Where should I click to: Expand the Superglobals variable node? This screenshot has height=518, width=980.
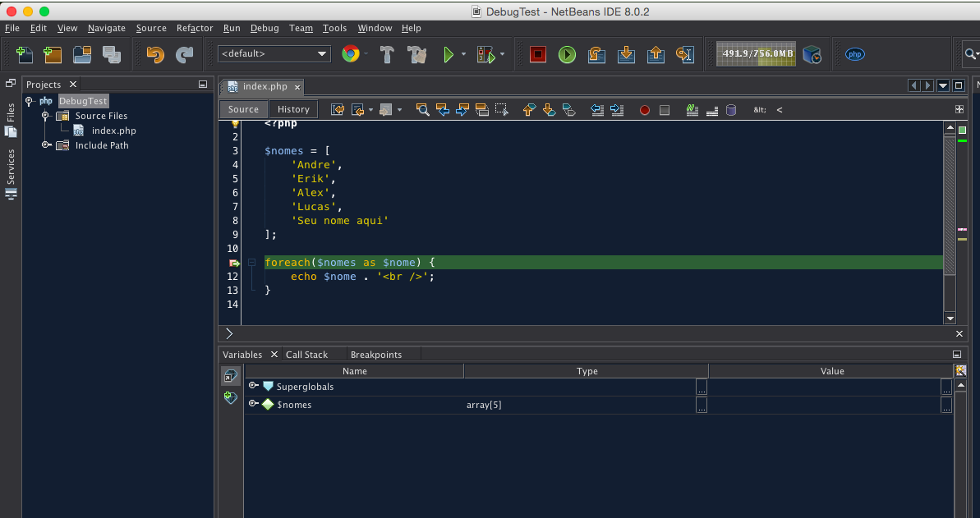pyautogui.click(x=252, y=386)
